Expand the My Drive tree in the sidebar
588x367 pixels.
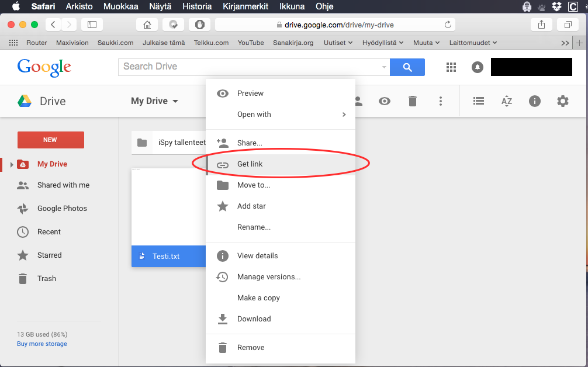(11, 165)
